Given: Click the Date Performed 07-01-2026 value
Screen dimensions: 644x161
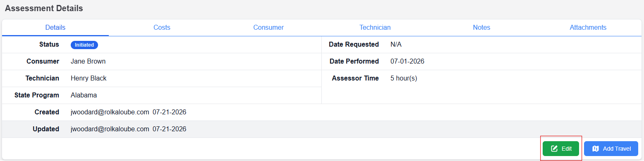Looking at the screenshot, I should (x=407, y=62).
